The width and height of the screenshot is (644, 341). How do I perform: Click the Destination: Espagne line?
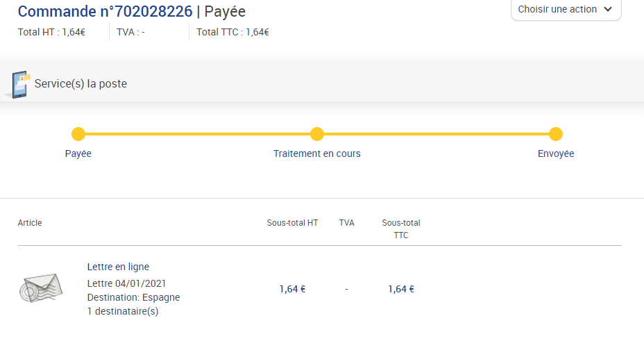133,297
